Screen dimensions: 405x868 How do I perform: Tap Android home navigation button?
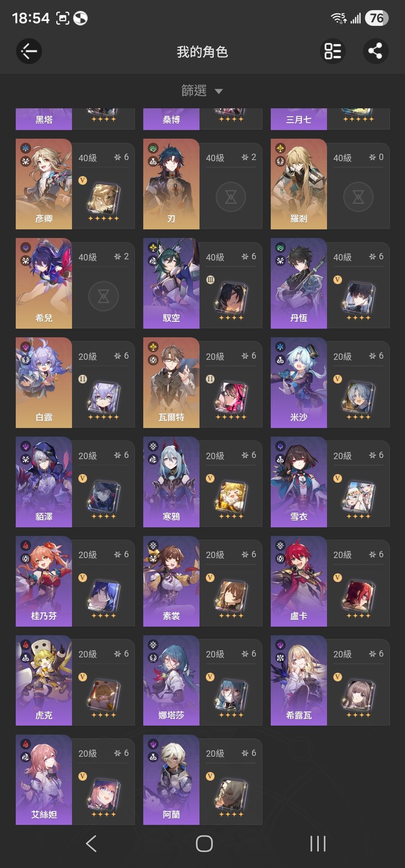204,843
